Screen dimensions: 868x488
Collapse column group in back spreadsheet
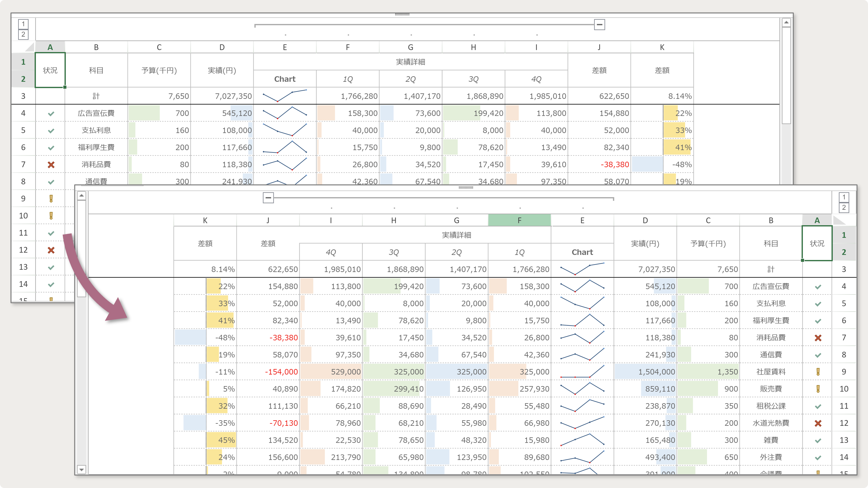pyautogui.click(x=600, y=25)
